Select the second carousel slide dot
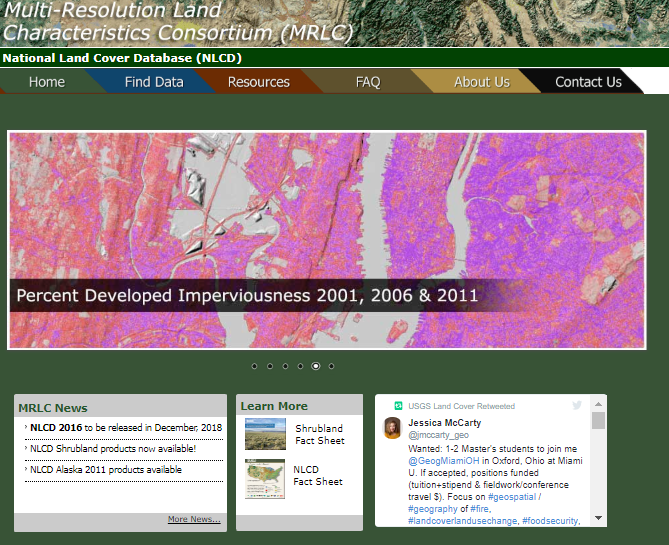Screen dimensions: 669x545 [x=270, y=366]
